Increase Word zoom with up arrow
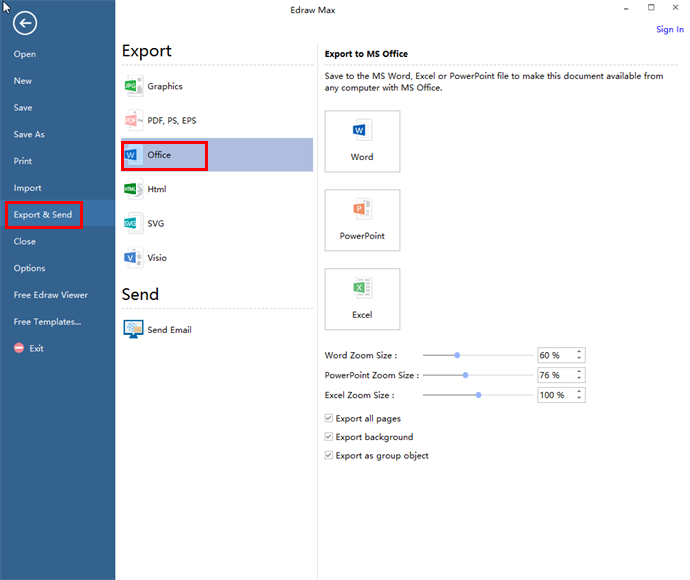The height and width of the screenshot is (580, 690). (579, 352)
